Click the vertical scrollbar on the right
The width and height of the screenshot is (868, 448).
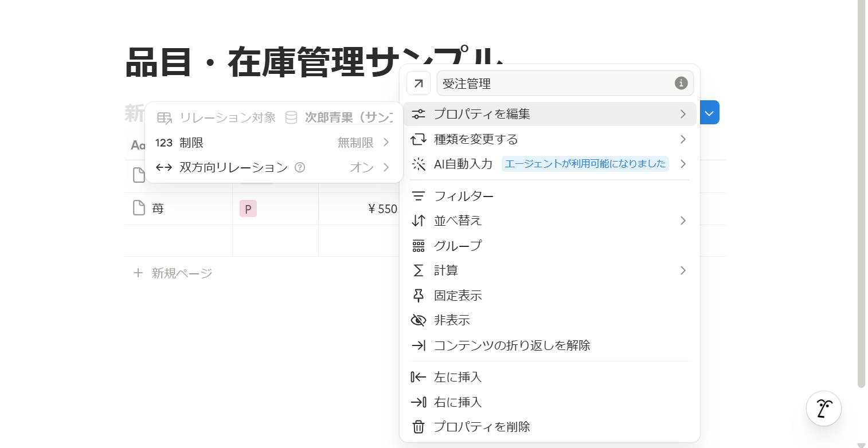(x=861, y=194)
